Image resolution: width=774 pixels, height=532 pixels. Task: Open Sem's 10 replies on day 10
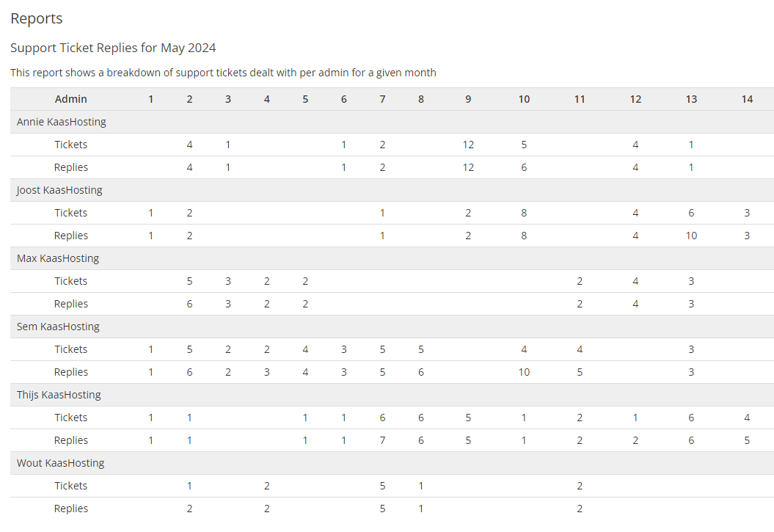(x=524, y=372)
